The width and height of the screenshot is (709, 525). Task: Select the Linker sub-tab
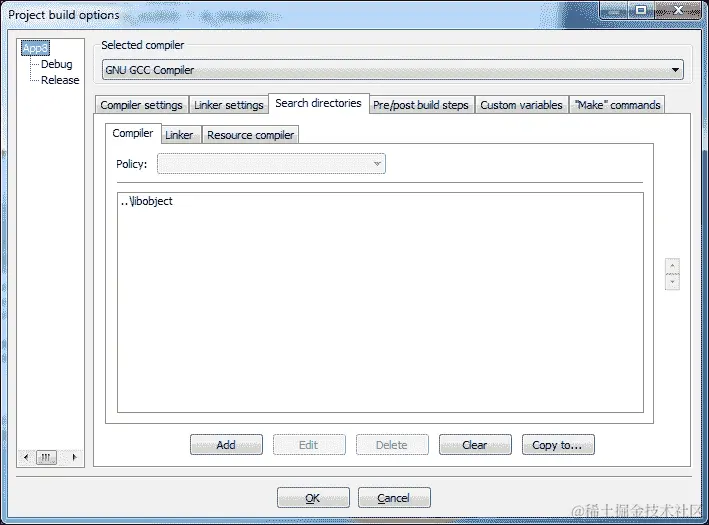(x=179, y=135)
